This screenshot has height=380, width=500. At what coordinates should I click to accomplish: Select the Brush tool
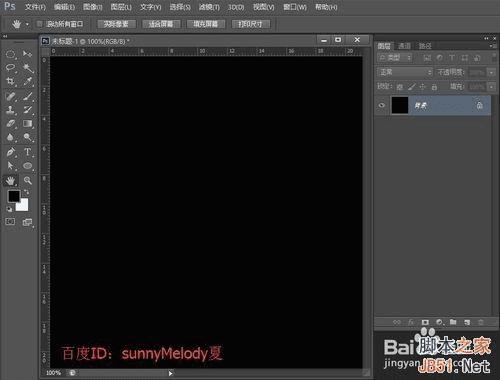28,96
